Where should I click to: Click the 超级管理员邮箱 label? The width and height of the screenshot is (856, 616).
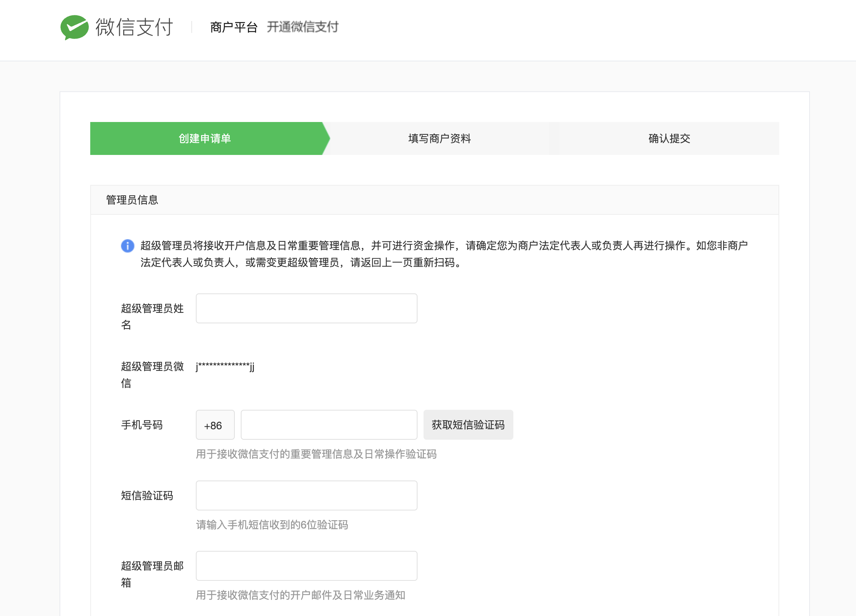(x=152, y=574)
